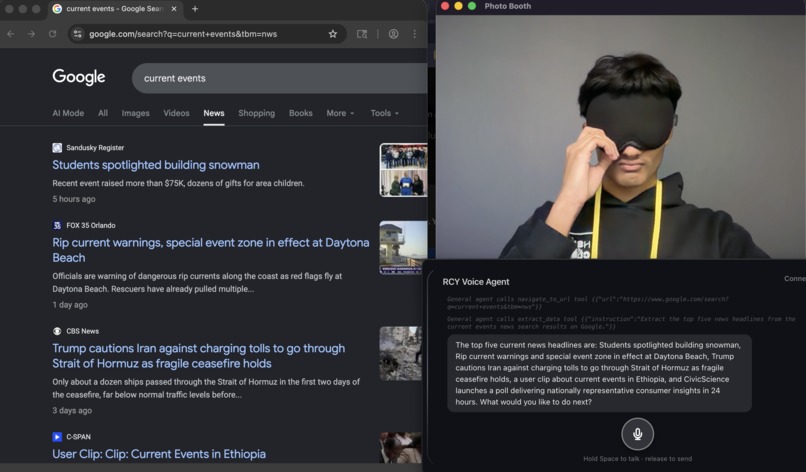Click the Google logo
806x472 pixels.
79,77
